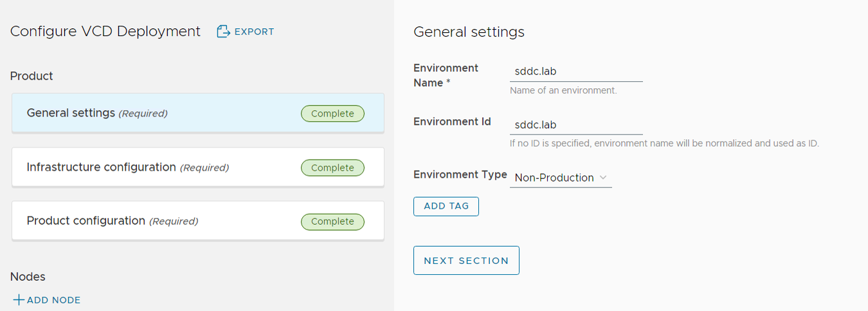Focus the Environment Name input field
This screenshot has width=868, height=311.
click(575, 71)
